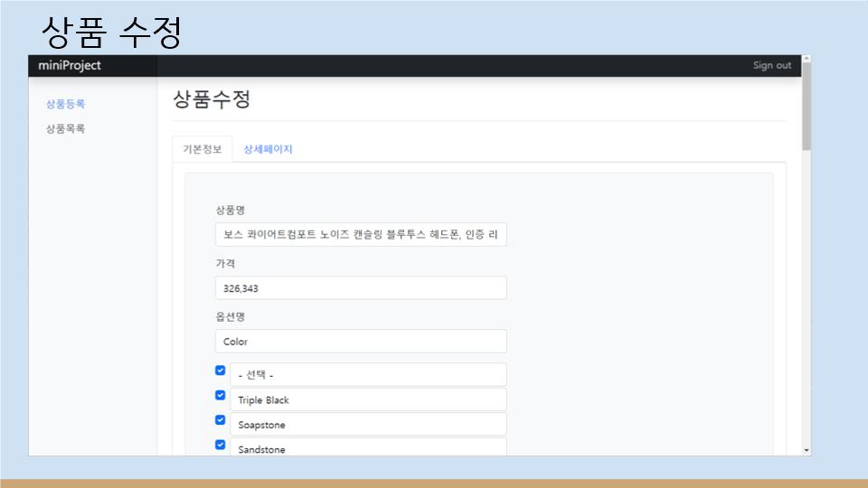Focus the 옵션명 field containing Color
Image resolution: width=868 pixels, height=488 pixels.
361,342
